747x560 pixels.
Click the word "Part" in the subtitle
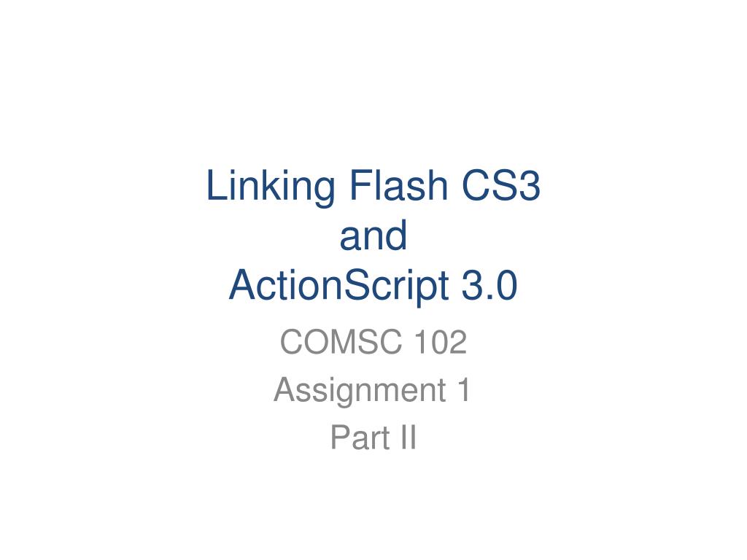click(360, 437)
